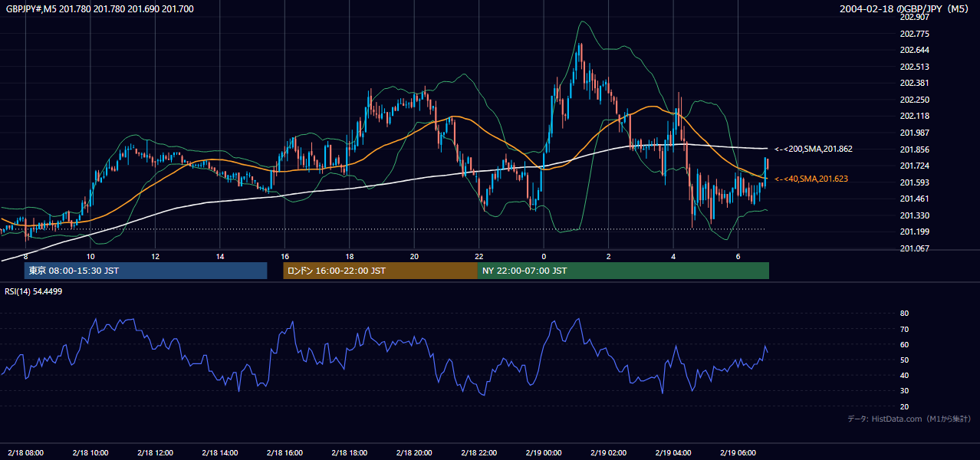Click price axis label 202.907
The image size is (980, 460).
click(914, 17)
